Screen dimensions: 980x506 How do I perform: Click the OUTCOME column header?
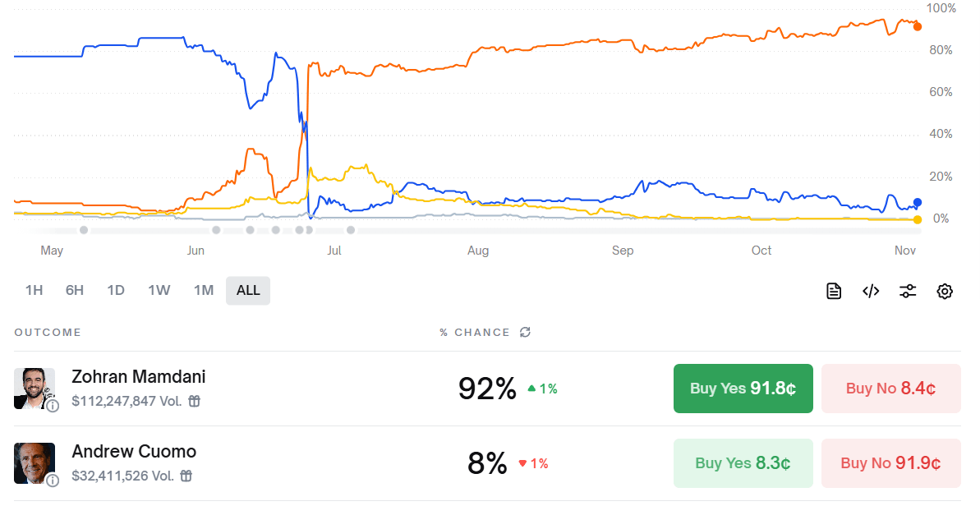click(x=47, y=332)
